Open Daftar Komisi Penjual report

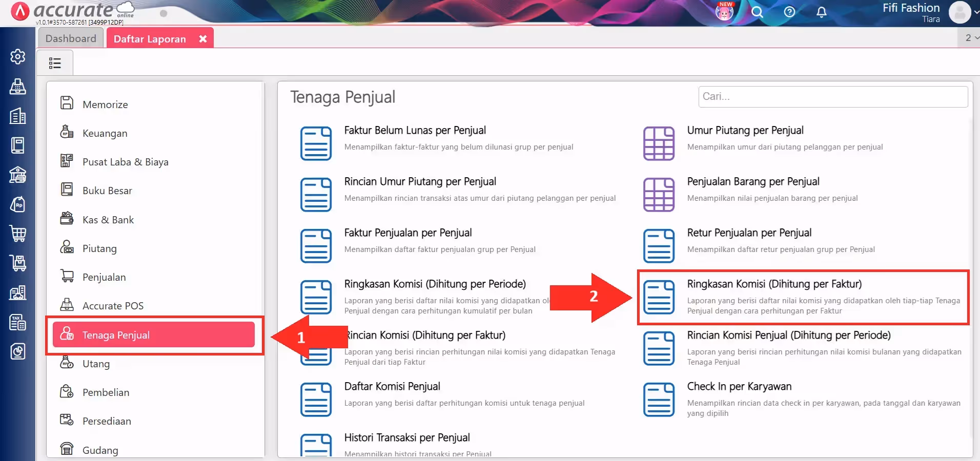[x=392, y=386]
